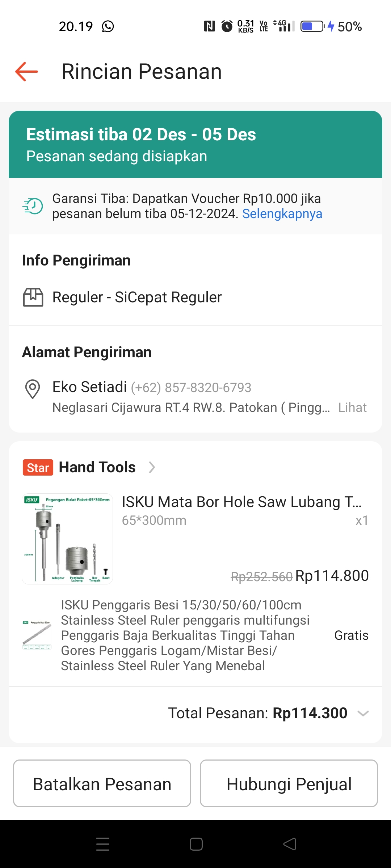The width and height of the screenshot is (391, 868).
Task: Open the ISKU Mata Bor Hole Saw title
Action: pyautogui.click(x=241, y=502)
